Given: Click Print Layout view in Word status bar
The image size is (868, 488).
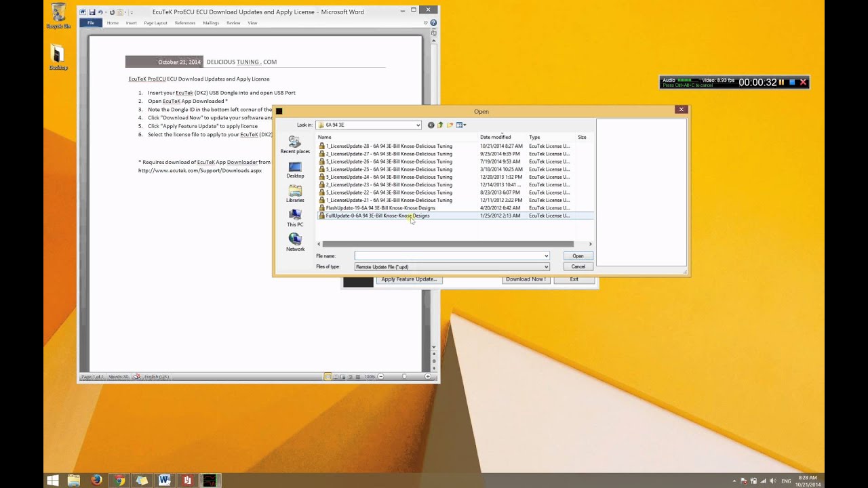Looking at the screenshot, I should (x=328, y=376).
